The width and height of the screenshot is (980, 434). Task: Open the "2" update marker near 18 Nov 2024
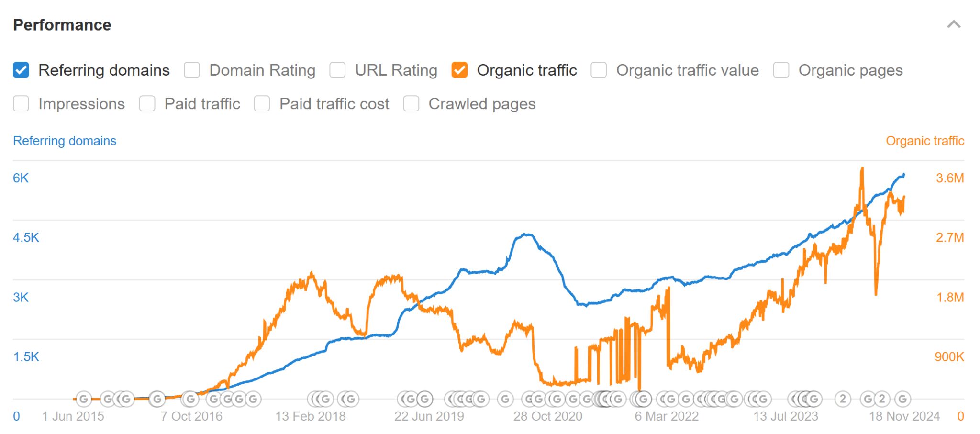tap(883, 399)
